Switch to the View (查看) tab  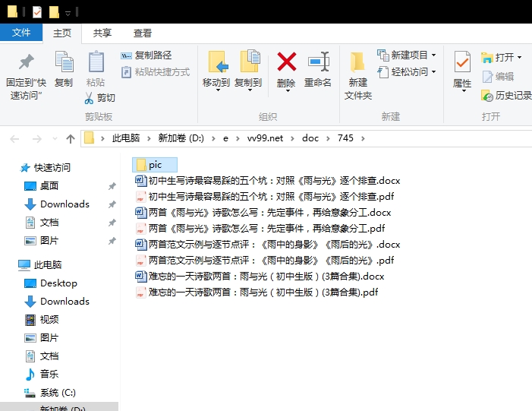[142, 33]
